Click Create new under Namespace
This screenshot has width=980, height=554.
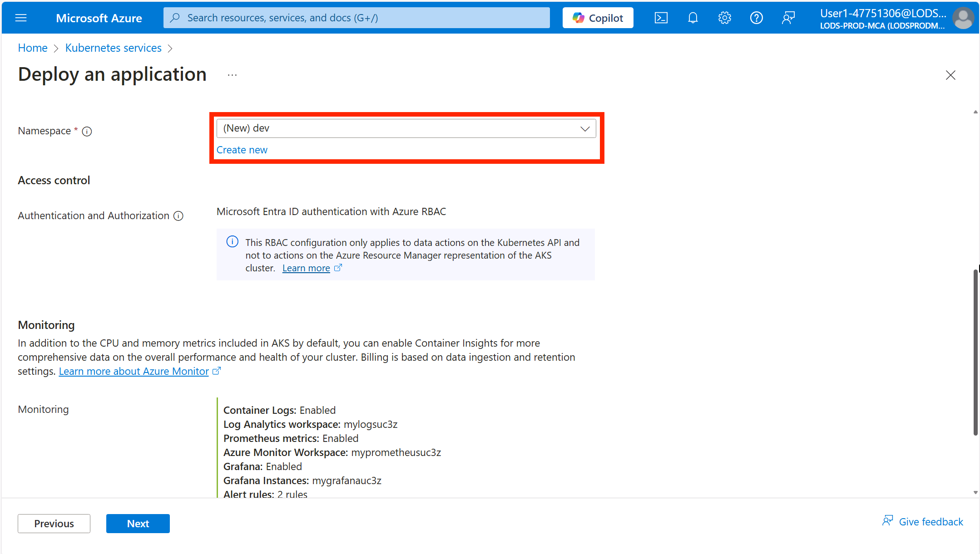click(242, 150)
